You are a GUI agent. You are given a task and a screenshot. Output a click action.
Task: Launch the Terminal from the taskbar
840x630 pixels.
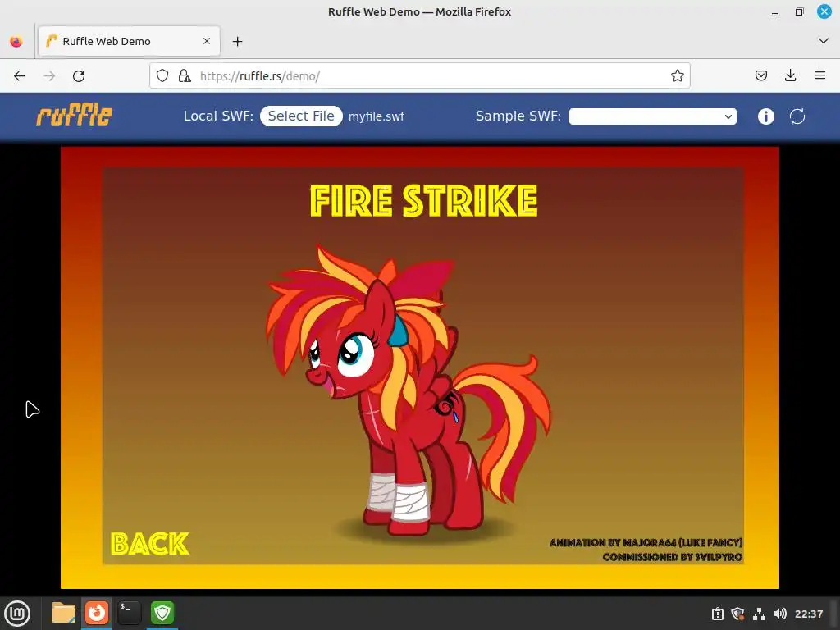[129, 613]
